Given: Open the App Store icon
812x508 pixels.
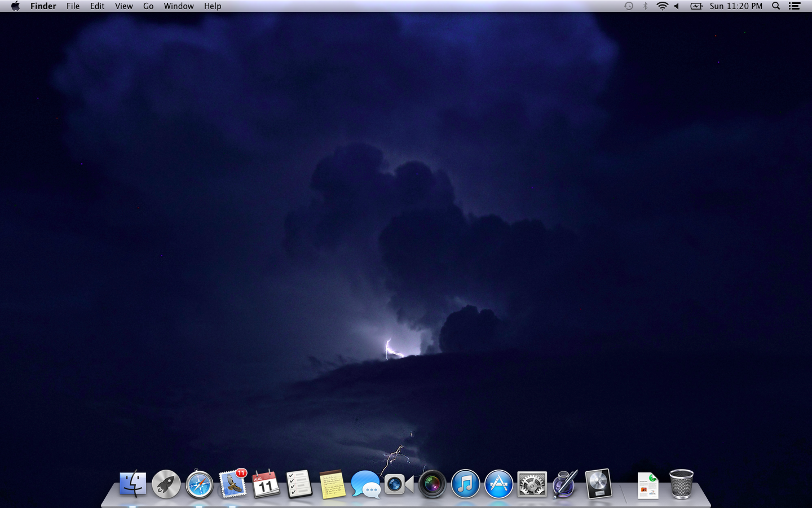Looking at the screenshot, I should 499,484.
